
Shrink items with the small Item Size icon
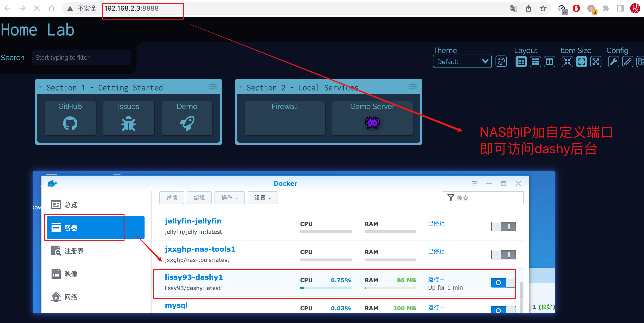[568, 61]
